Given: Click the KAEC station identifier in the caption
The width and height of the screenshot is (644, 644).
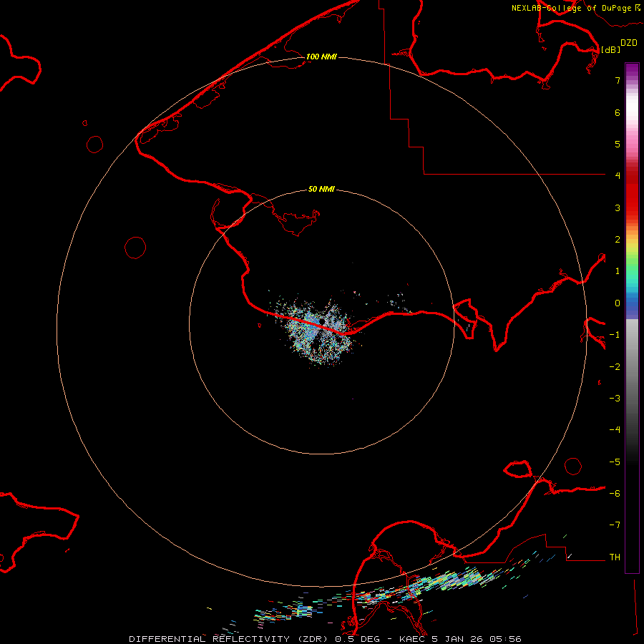Looking at the screenshot, I should [x=413, y=639].
